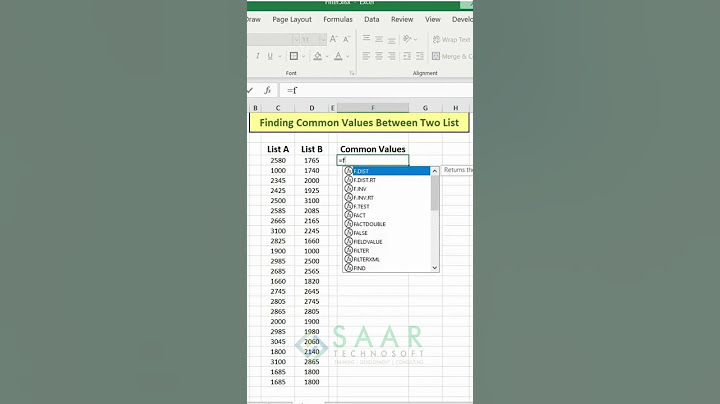Click the Increase Indent icon
The height and width of the screenshot is (404, 720).
tap(420, 56)
